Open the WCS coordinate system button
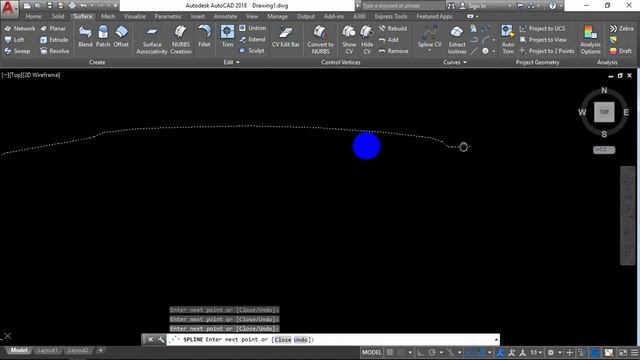 point(604,150)
